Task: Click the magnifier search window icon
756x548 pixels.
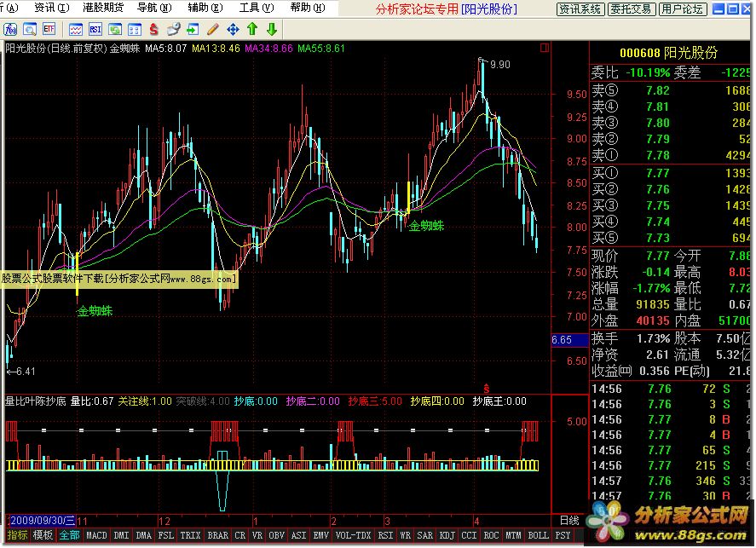Action: 30,29
